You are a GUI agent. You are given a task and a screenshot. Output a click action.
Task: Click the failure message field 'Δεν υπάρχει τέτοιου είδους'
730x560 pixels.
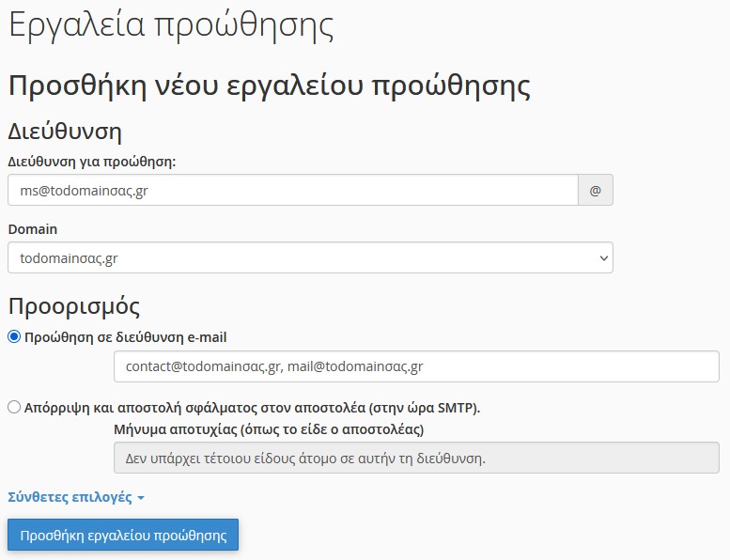[415, 459]
